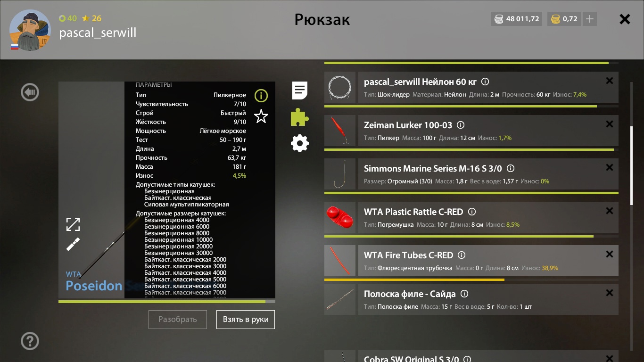Screen dimensions: 644x362
Task: Click the rod durability bar under image
Action: click(167, 302)
